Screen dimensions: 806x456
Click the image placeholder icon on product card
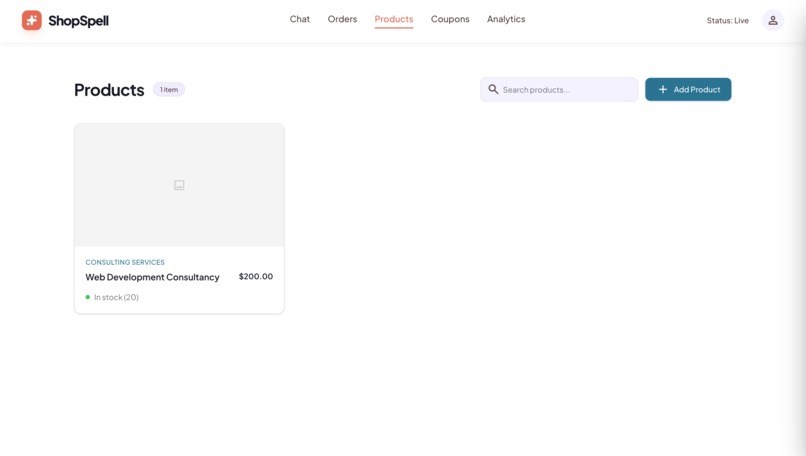[x=179, y=185]
